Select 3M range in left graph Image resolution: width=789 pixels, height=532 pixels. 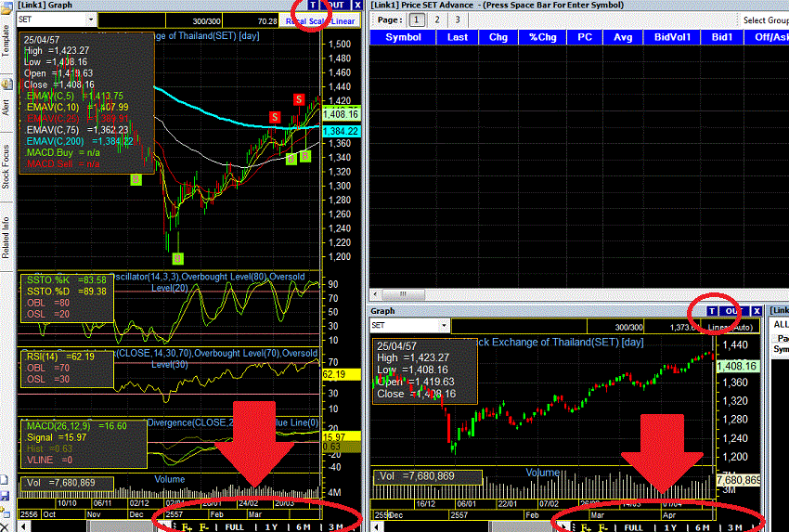tap(336, 527)
